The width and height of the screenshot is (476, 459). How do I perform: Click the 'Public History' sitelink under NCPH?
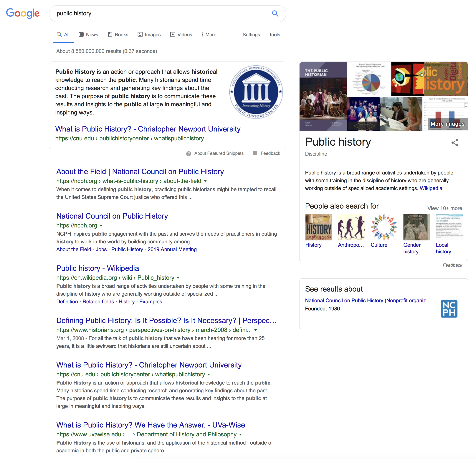tap(127, 249)
